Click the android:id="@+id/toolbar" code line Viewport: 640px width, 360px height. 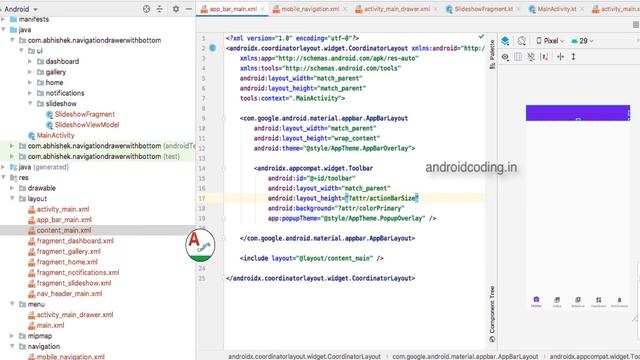[x=311, y=178]
